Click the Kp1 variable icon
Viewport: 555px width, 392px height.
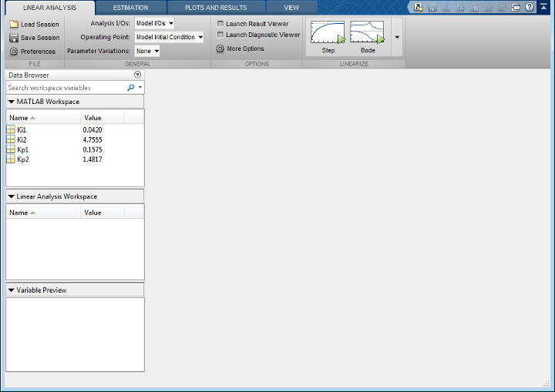11,149
